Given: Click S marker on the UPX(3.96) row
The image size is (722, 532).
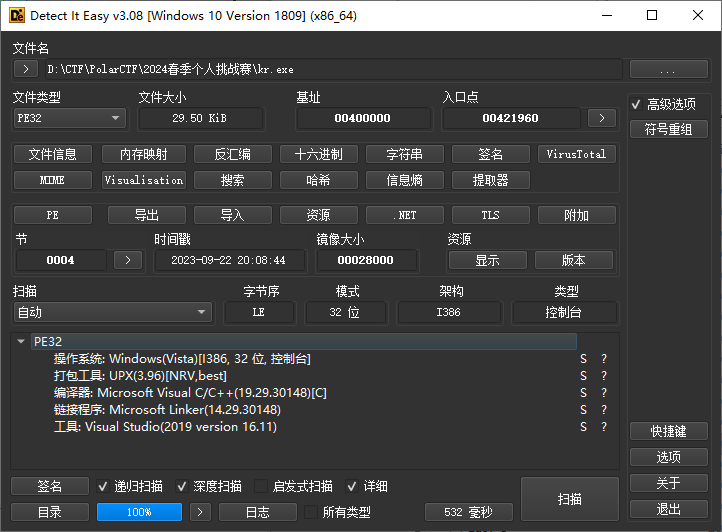Looking at the screenshot, I should click(x=583, y=376).
